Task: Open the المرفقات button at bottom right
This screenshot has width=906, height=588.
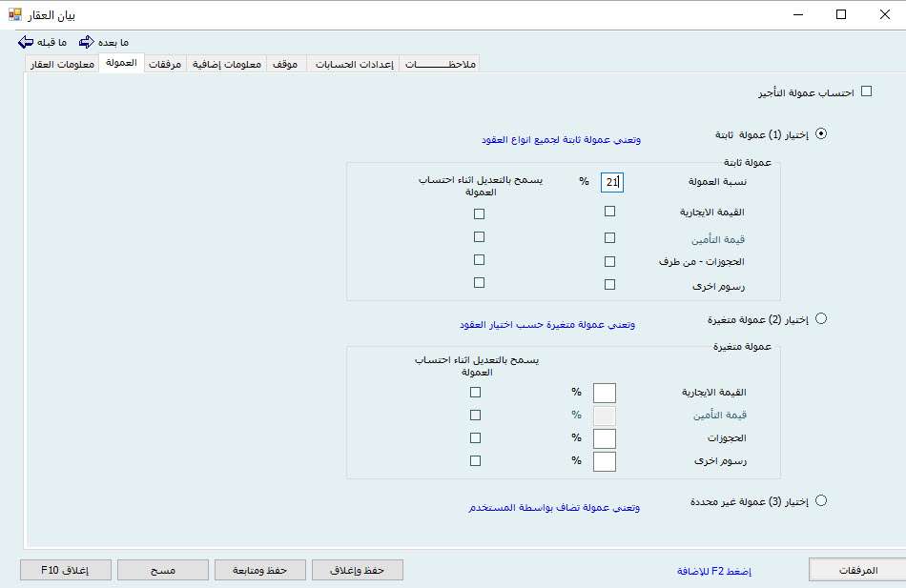Action: (856, 569)
